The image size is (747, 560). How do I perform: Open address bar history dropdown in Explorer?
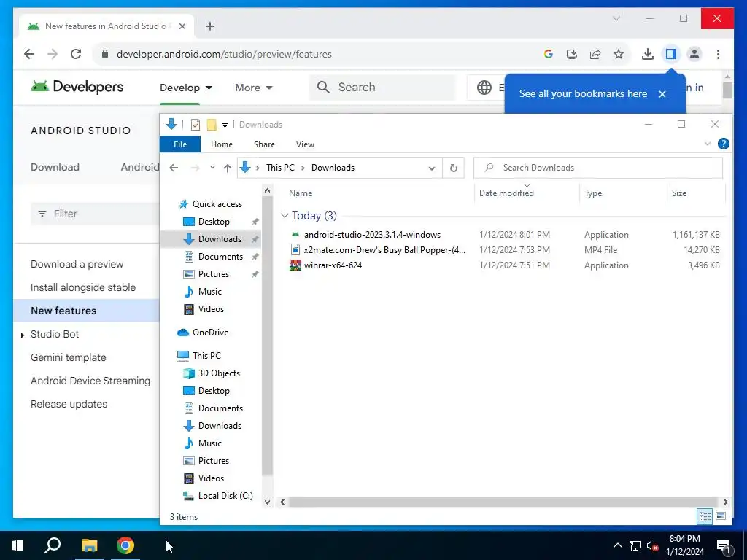pyautogui.click(x=432, y=168)
